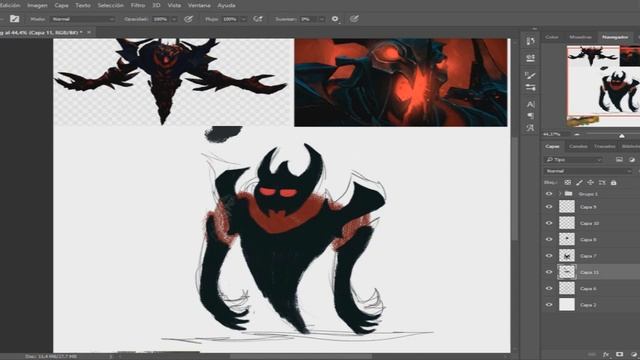Image resolution: width=640 pixels, height=360 pixels.
Task: Toggle pressure for opacity icon after Opacidad
Action: 188,19
